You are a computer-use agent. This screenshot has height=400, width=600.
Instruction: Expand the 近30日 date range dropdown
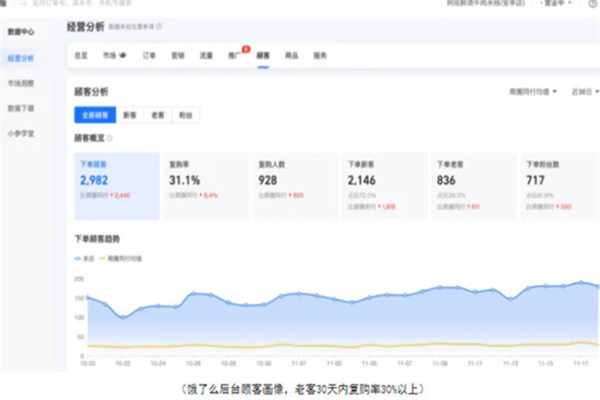pyautogui.click(x=582, y=92)
